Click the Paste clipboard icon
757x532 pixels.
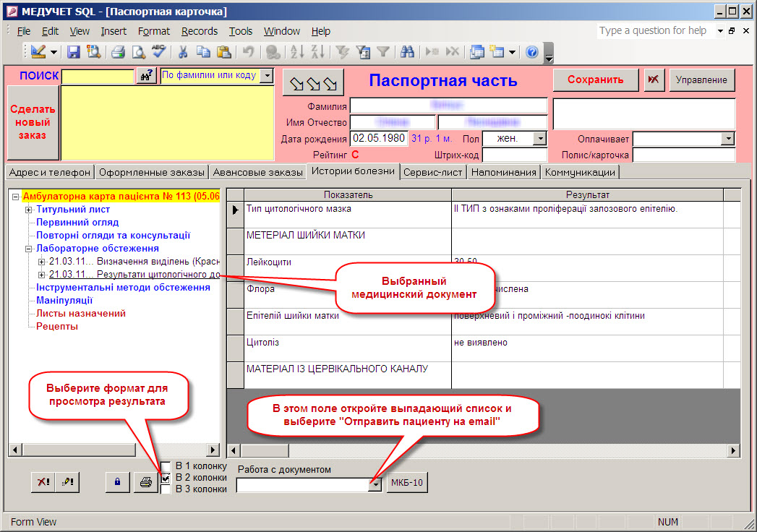coord(223,51)
